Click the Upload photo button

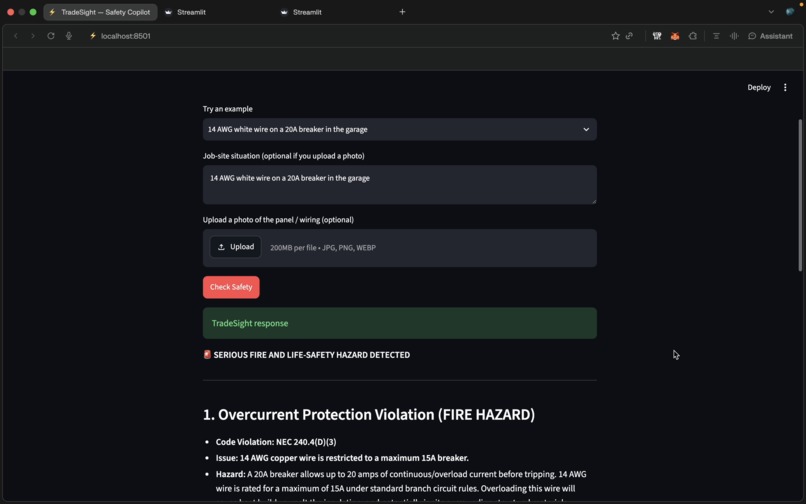235,247
